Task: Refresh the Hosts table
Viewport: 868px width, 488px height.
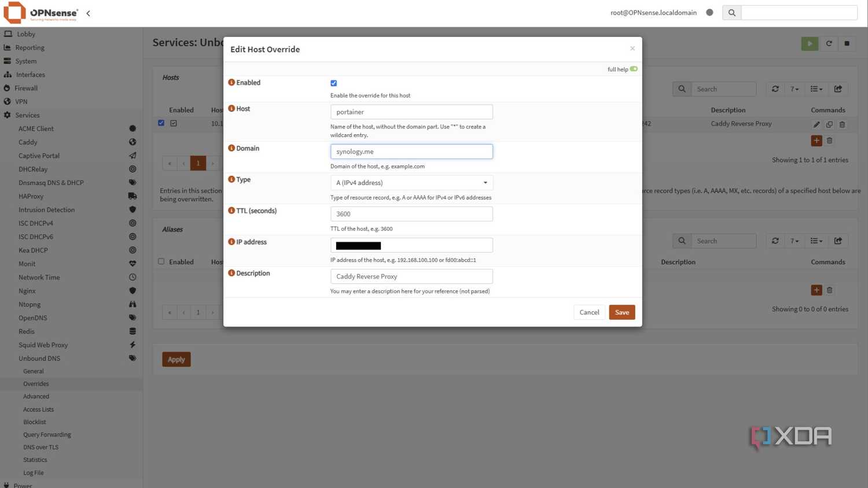Action: [775, 89]
